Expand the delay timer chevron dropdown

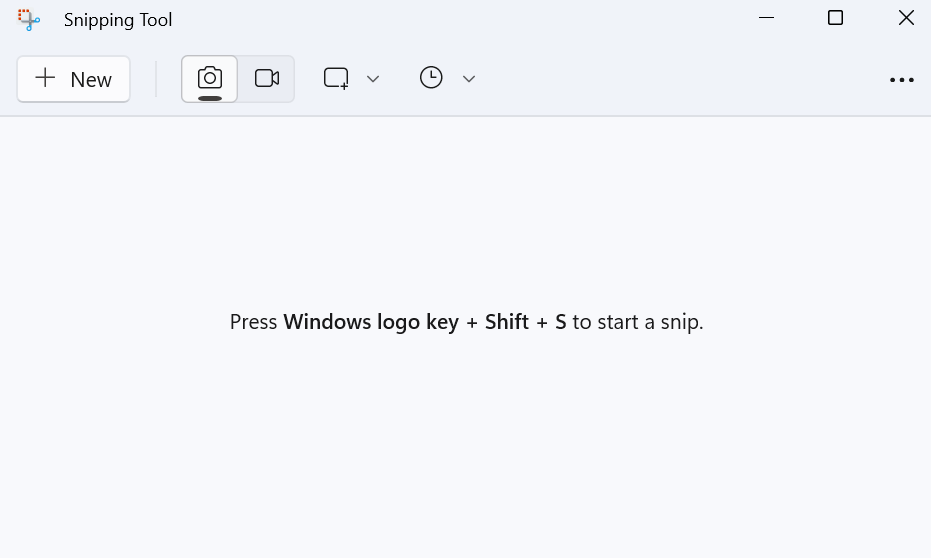tap(469, 78)
